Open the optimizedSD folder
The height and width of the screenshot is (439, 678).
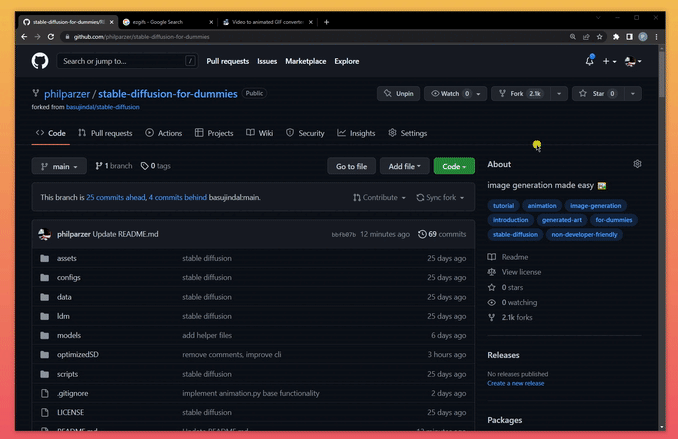point(78,355)
